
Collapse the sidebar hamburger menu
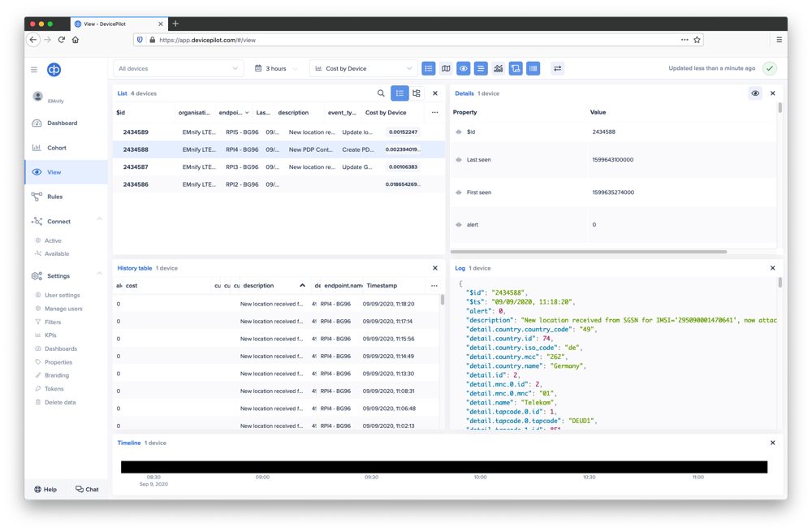[33, 69]
